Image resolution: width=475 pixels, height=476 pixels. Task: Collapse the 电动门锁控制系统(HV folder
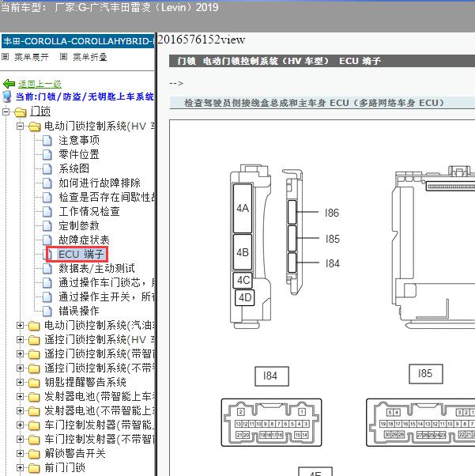click(x=20, y=126)
